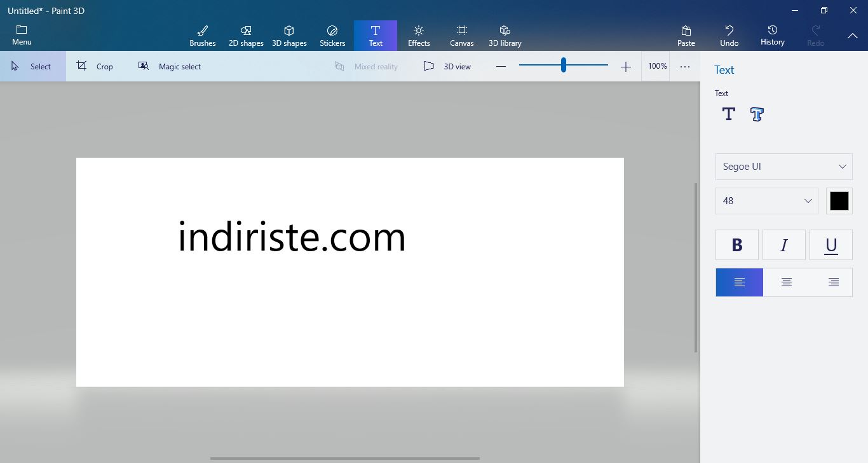Select the Brushes tool
This screenshot has width=868, height=463.
(x=203, y=36)
